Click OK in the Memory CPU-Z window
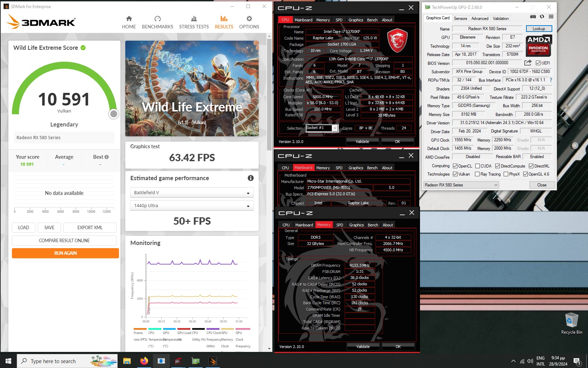 398,347
